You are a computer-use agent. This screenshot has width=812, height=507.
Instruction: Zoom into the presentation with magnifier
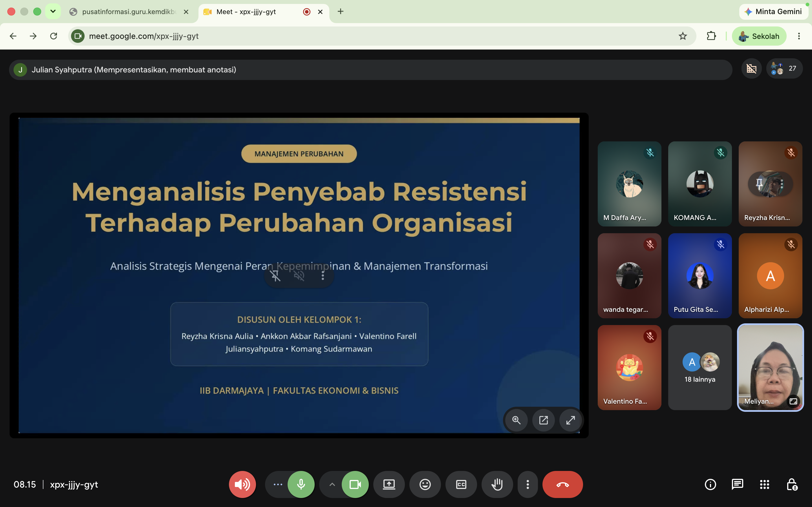click(517, 420)
